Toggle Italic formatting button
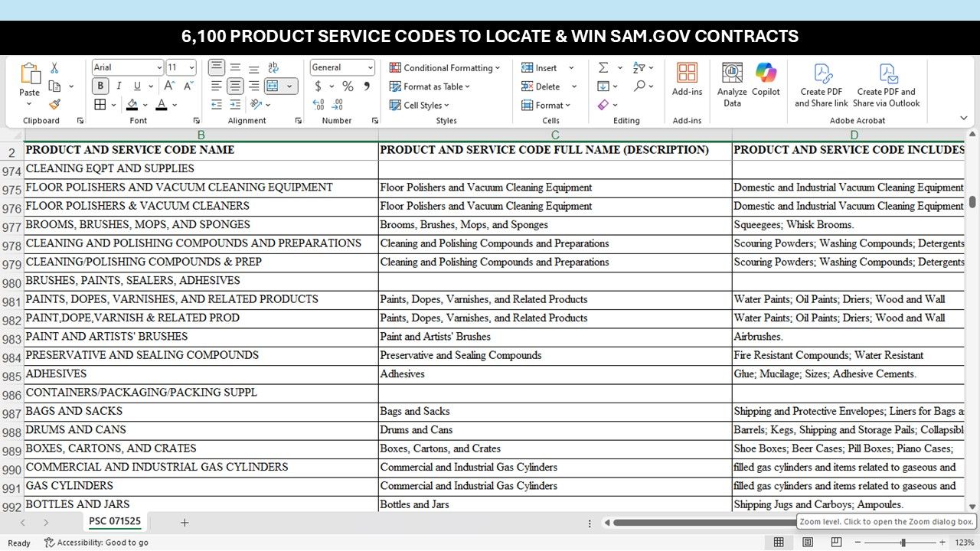The height and width of the screenshot is (551, 980). (x=119, y=86)
